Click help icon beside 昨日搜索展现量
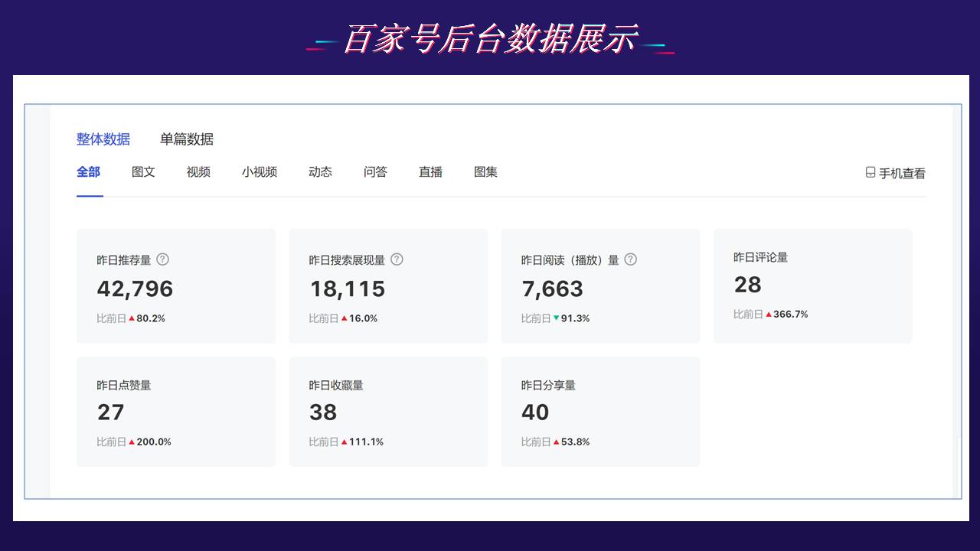Image resolution: width=980 pixels, height=551 pixels. click(x=397, y=259)
